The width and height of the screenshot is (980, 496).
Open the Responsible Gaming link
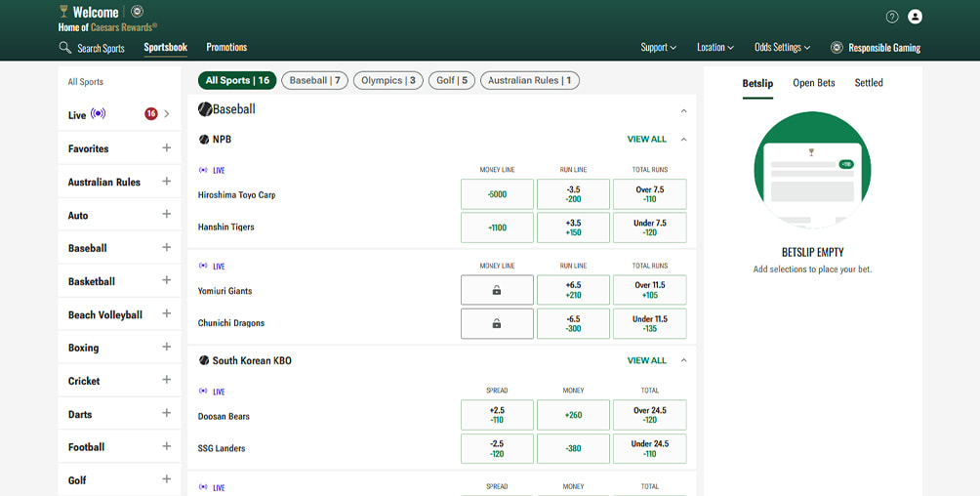(x=883, y=48)
